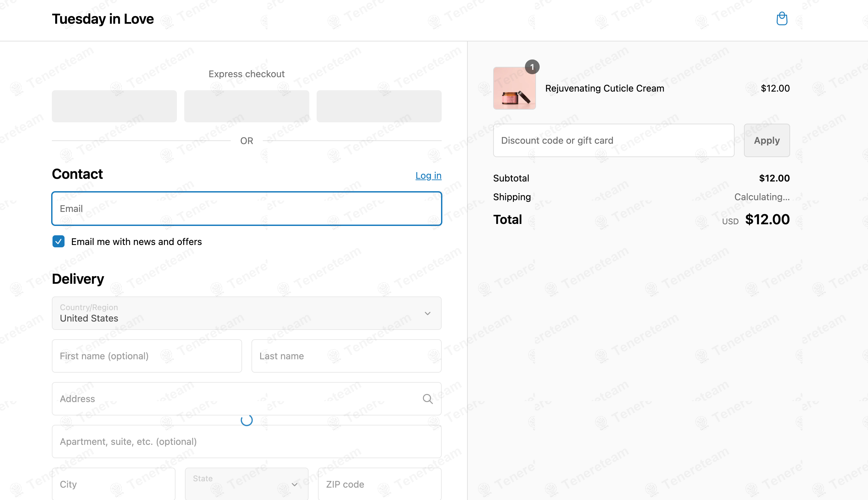Open the shopping bag cart icon
This screenshot has height=500, width=868.
(782, 18)
